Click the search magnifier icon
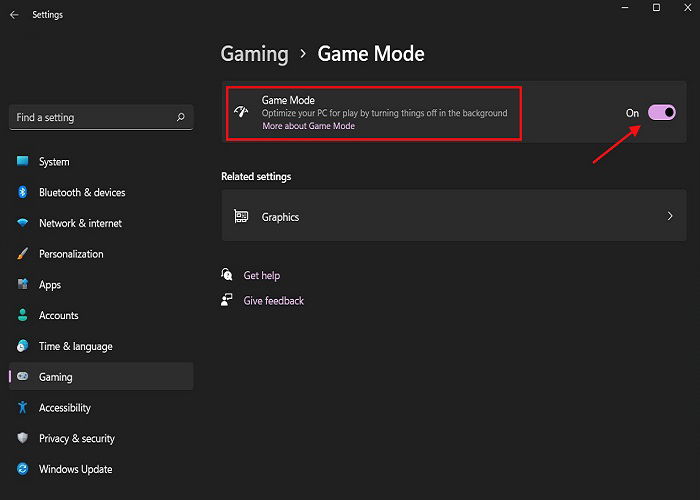 click(x=180, y=117)
